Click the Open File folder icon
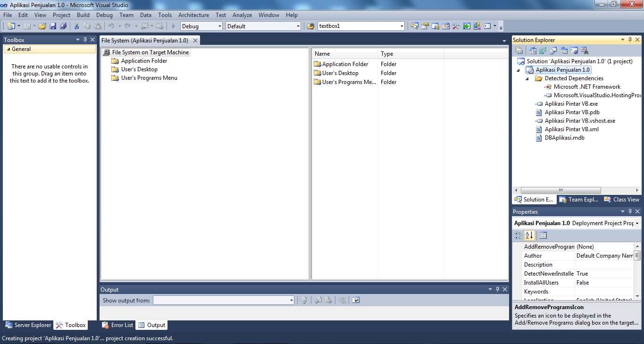Screen dimensions: 644x344 pos(42,26)
